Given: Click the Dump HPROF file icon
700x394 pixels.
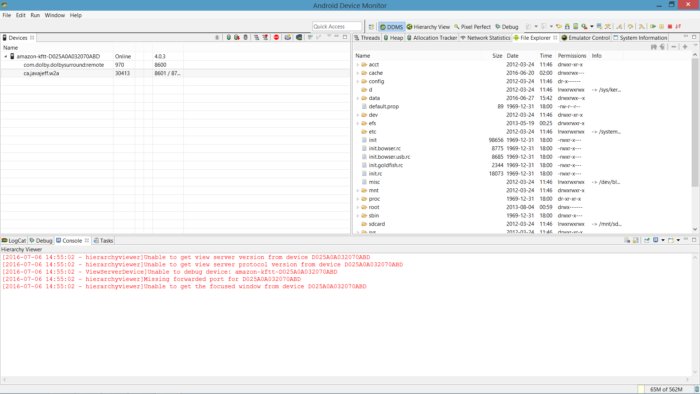Looking at the screenshot, I should point(237,37).
